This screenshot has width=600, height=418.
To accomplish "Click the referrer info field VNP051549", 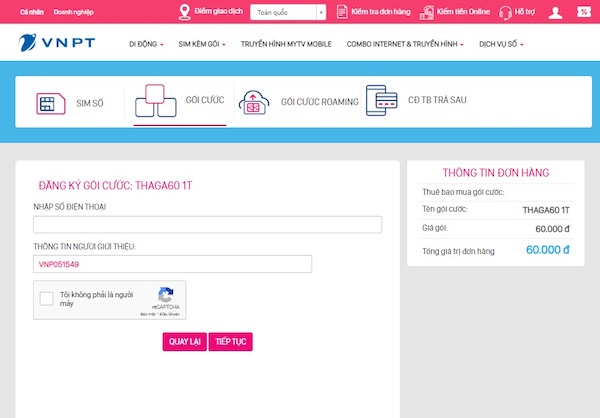I will [173, 264].
